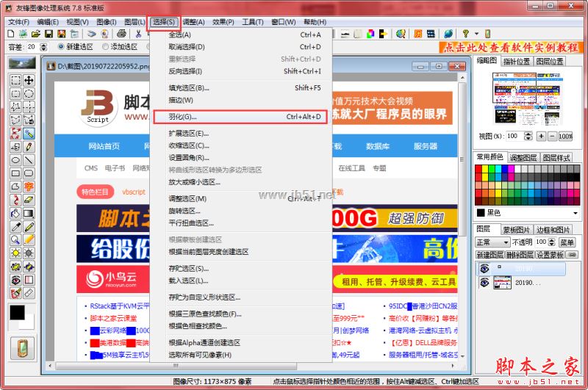The image size is (588, 390).
Task: Select the eraser tool
Action: 29,200
